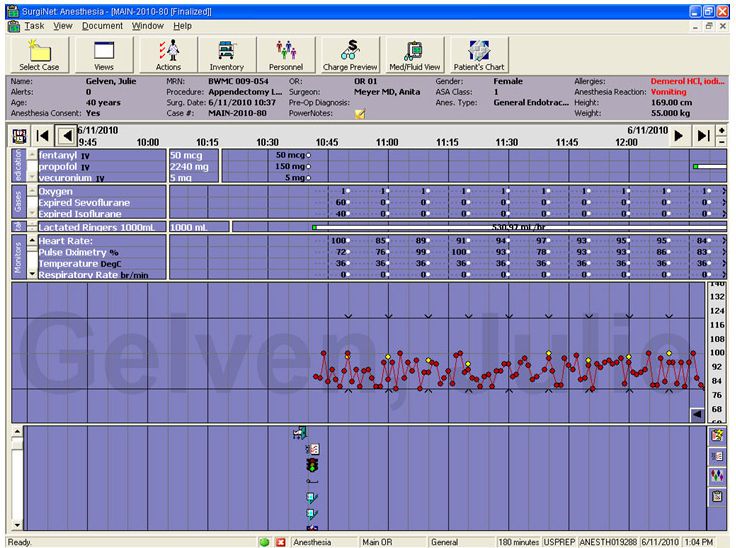Select the Expired Sevoflurane row

point(102,202)
